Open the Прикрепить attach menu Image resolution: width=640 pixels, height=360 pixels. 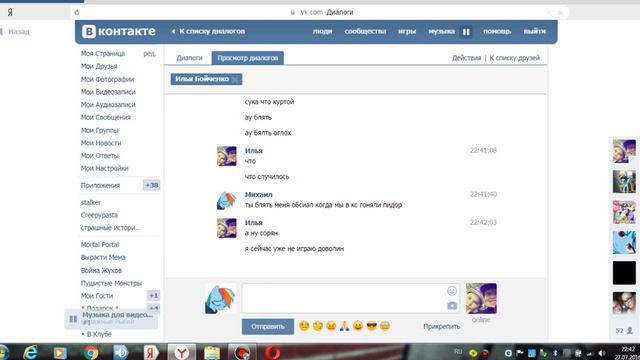(442, 327)
